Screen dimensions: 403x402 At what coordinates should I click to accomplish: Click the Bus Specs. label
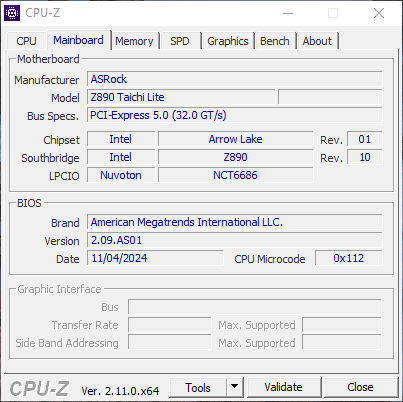point(53,116)
